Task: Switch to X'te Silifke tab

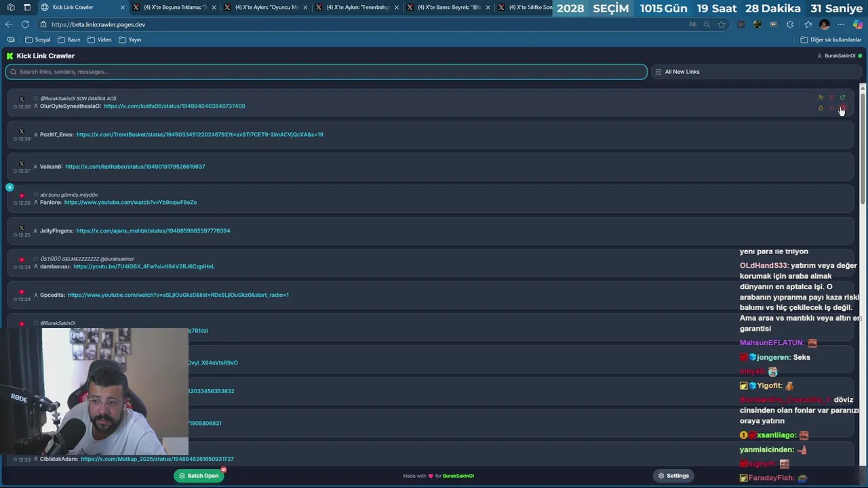Action: click(x=526, y=7)
